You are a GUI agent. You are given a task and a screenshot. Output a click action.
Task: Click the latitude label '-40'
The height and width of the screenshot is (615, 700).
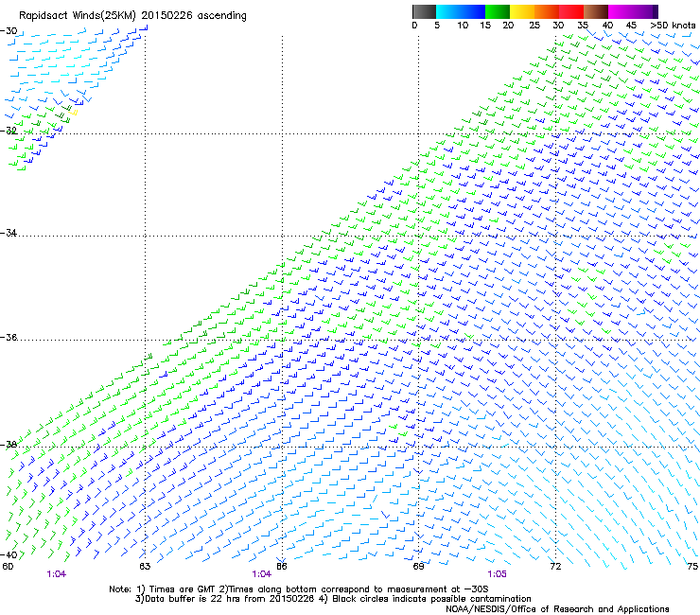tap(9, 554)
